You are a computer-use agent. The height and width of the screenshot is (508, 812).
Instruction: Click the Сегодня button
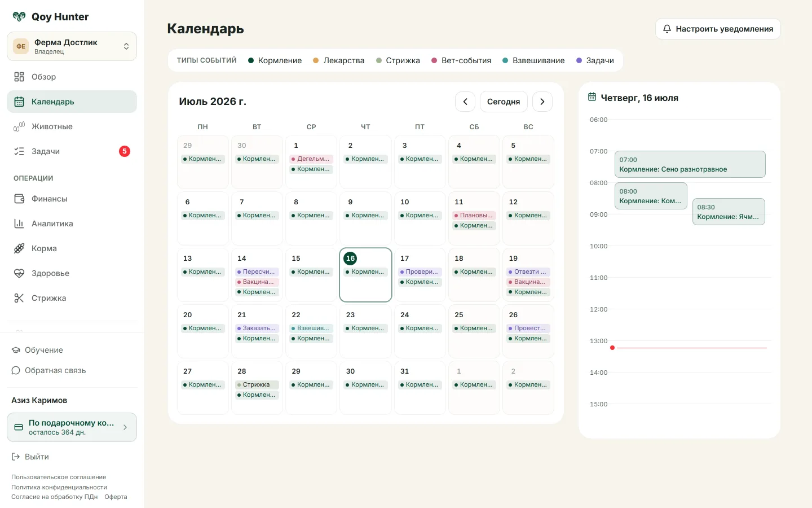(x=504, y=102)
